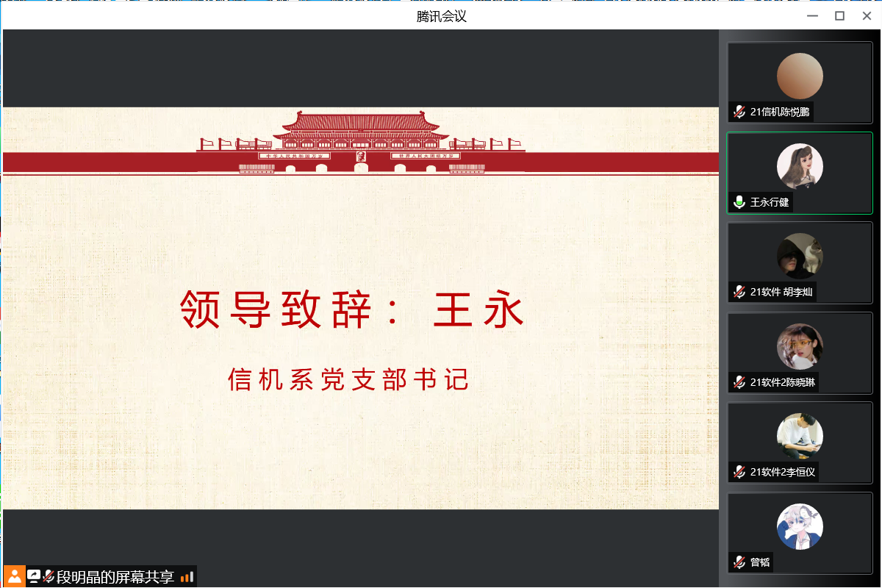Click the 段明晶的屏幕共享 label

coord(115,577)
